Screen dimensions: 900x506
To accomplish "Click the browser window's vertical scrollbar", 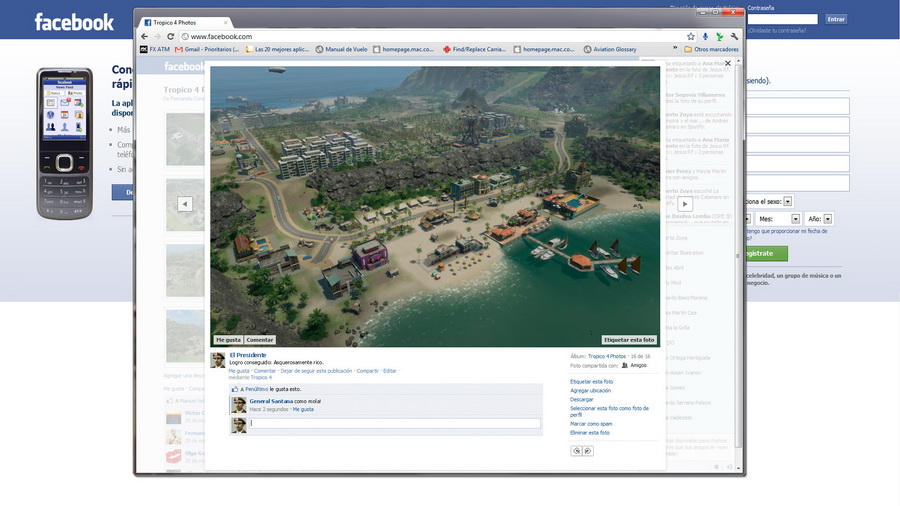I will pyautogui.click(x=738, y=255).
